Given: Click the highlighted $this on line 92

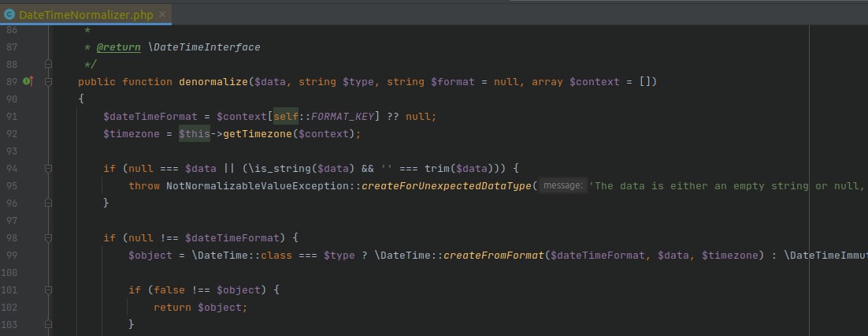Looking at the screenshot, I should click(x=195, y=133).
